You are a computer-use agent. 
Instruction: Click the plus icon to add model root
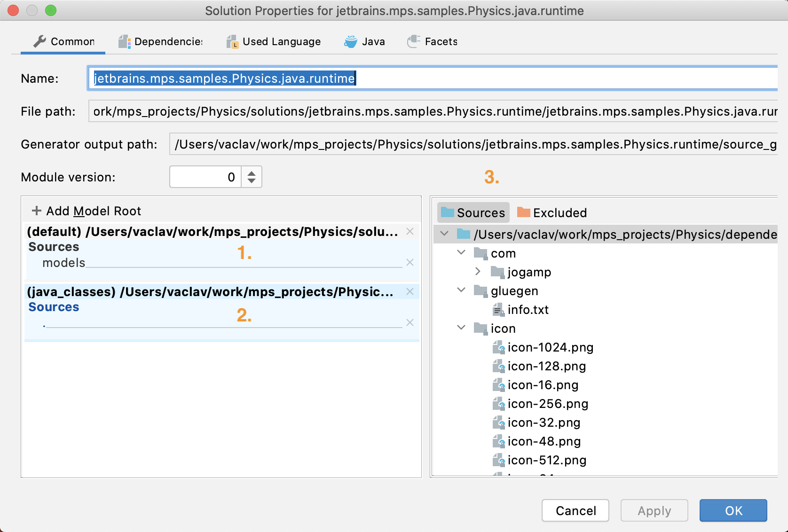pos(36,211)
